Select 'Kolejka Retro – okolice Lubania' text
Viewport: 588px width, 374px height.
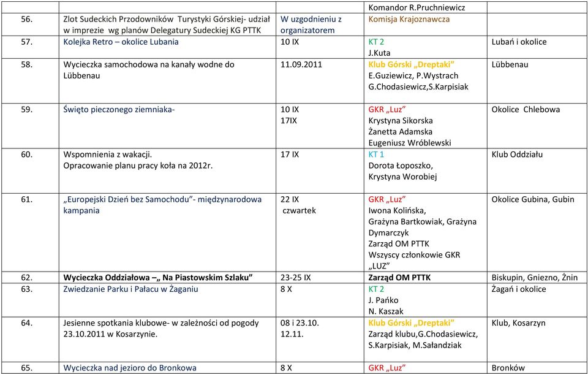pyautogui.click(x=121, y=42)
